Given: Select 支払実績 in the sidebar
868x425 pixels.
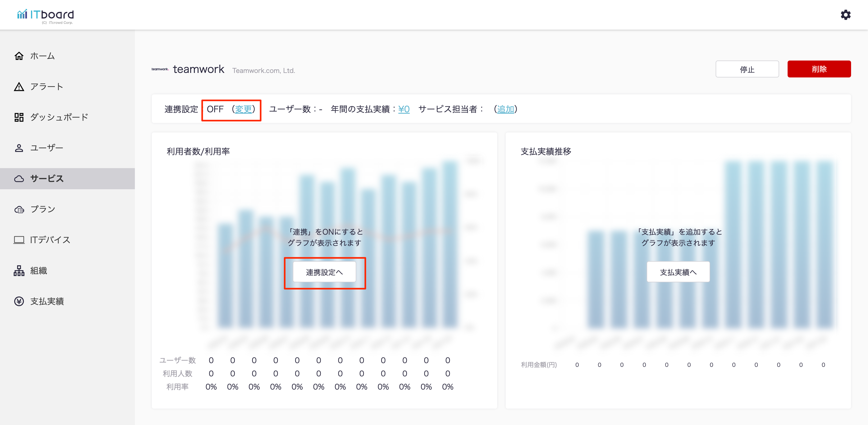Looking at the screenshot, I should click(x=47, y=301).
